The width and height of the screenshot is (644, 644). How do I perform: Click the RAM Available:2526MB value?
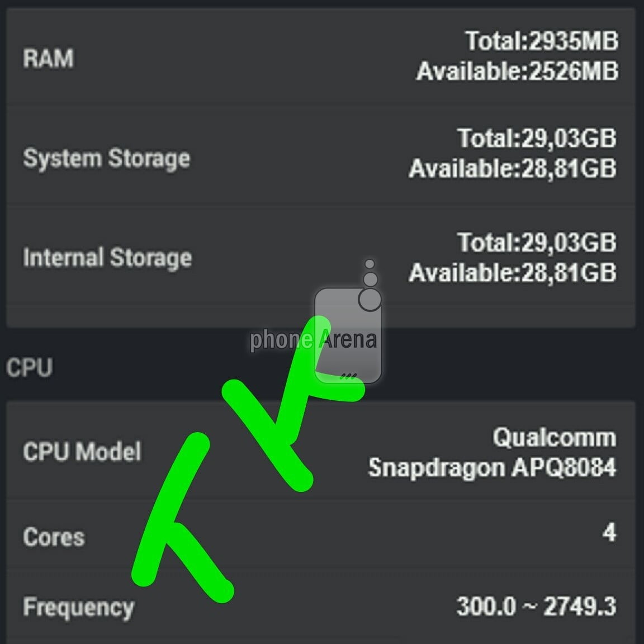517,72
